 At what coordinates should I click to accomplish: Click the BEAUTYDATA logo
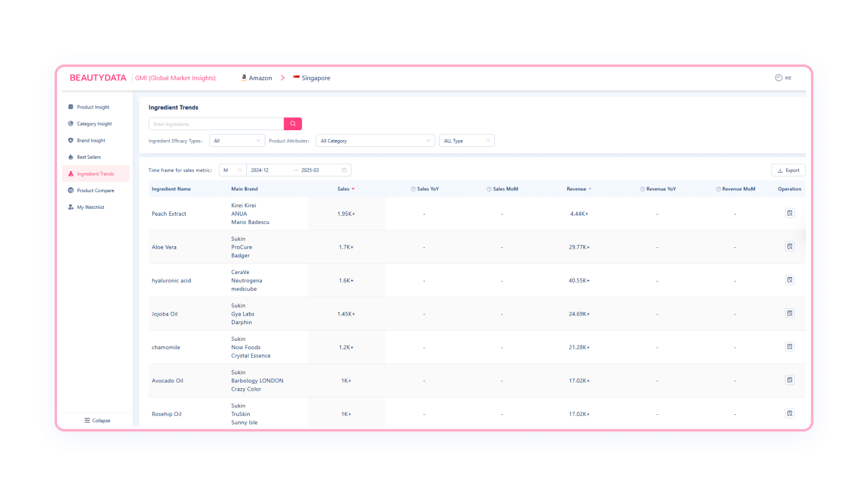pos(98,78)
